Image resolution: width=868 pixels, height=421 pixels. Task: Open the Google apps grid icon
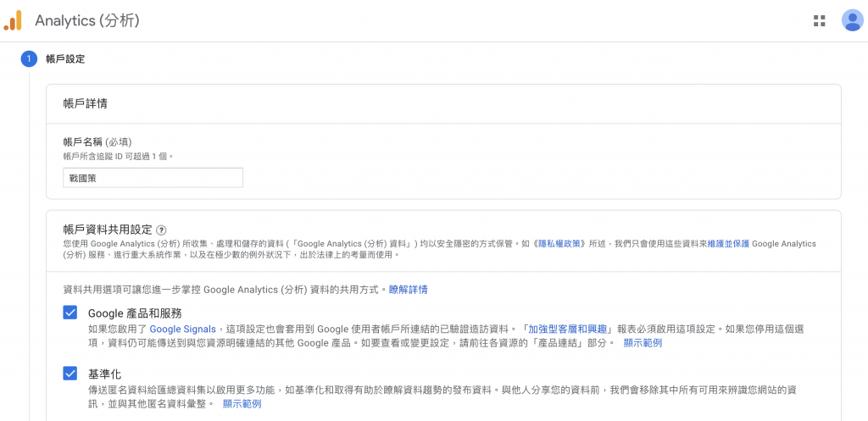(x=820, y=21)
